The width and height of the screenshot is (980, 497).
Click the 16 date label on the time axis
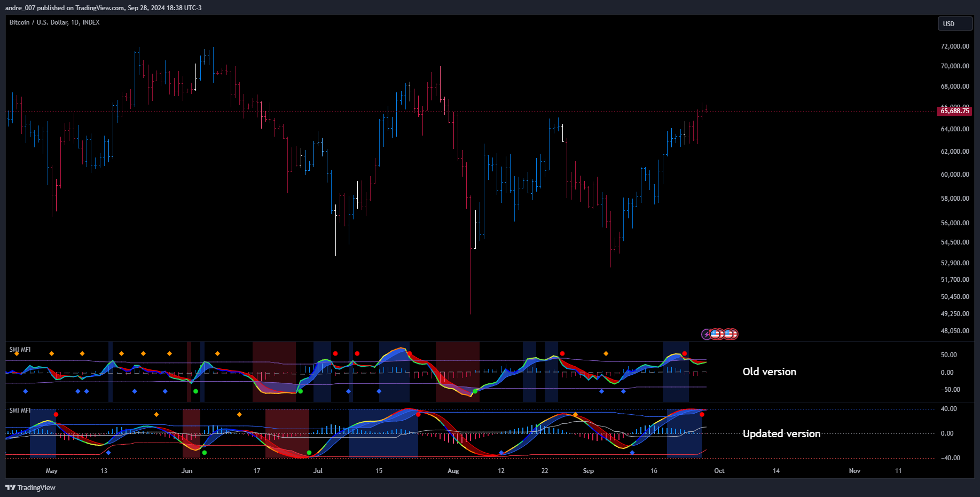pos(654,471)
